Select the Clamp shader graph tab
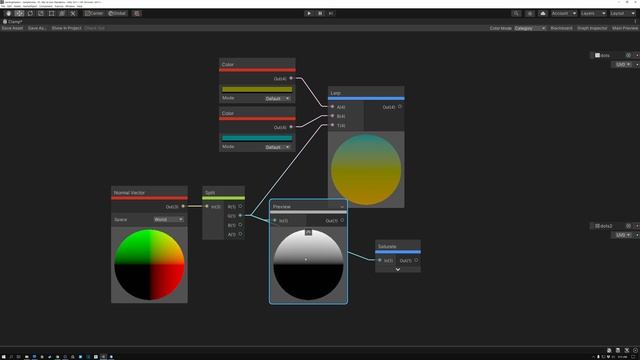 pyautogui.click(x=13, y=22)
